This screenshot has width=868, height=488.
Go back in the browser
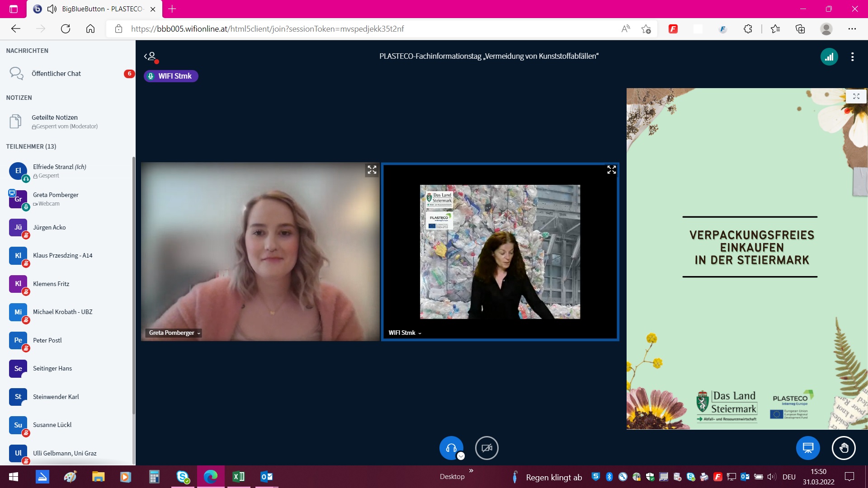pos(16,29)
